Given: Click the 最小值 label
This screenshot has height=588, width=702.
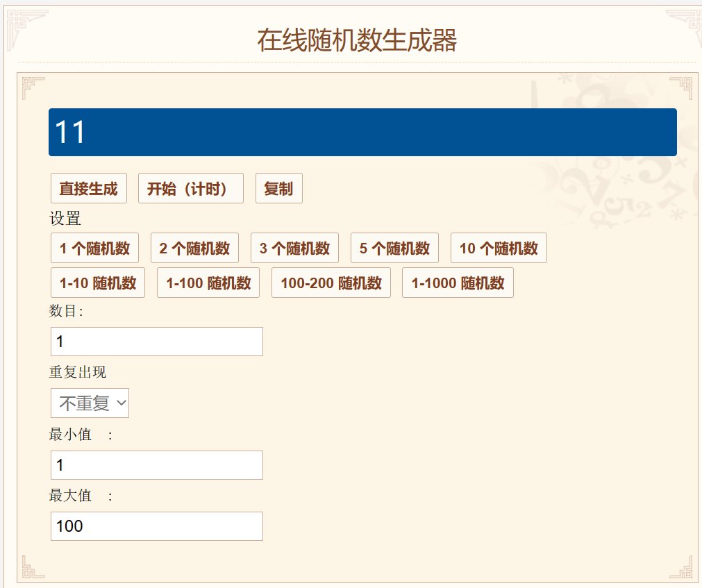Looking at the screenshot, I should pos(70,434).
